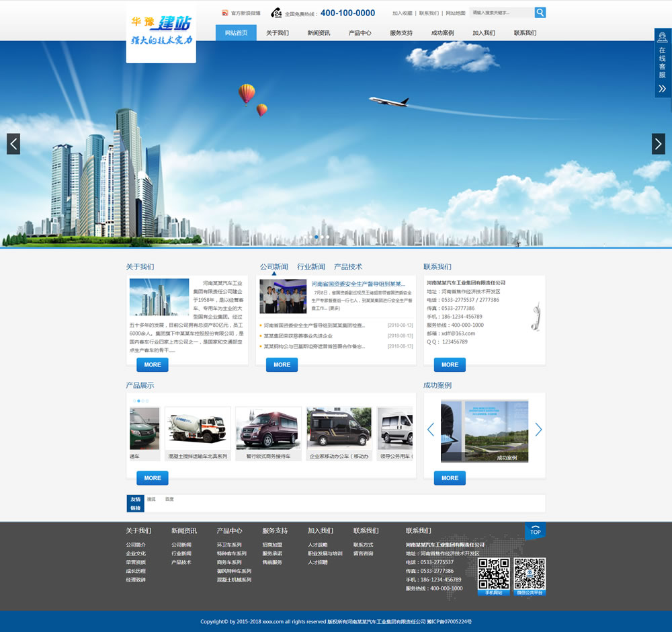This screenshot has width=672, height=632.
Task: Advance the banner with the right arrow
Action: pyautogui.click(x=658, y=144)
